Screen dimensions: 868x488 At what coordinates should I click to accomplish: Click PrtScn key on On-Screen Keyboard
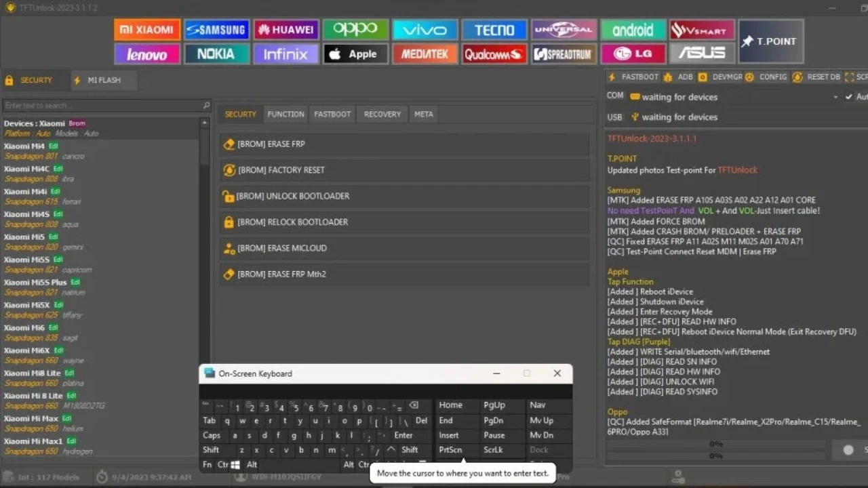456,450
